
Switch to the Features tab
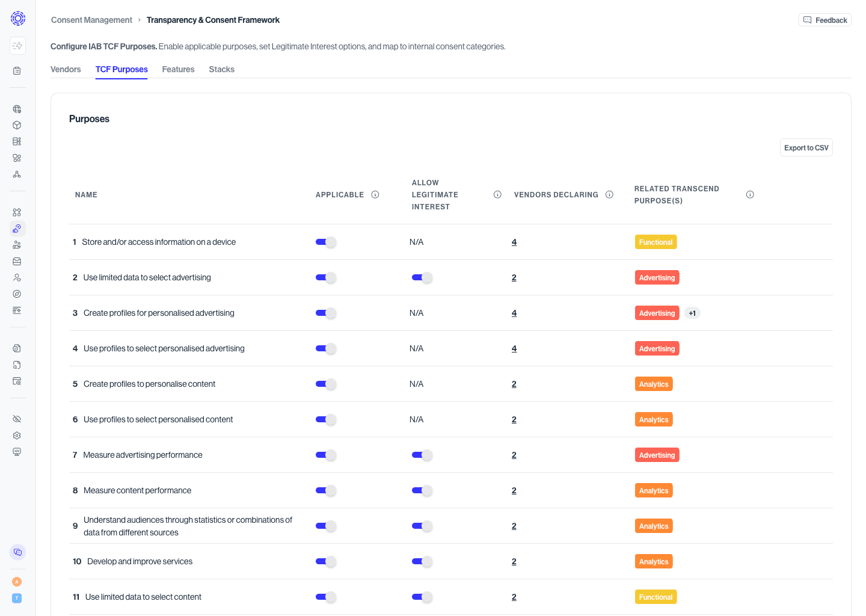click(178, 69)
